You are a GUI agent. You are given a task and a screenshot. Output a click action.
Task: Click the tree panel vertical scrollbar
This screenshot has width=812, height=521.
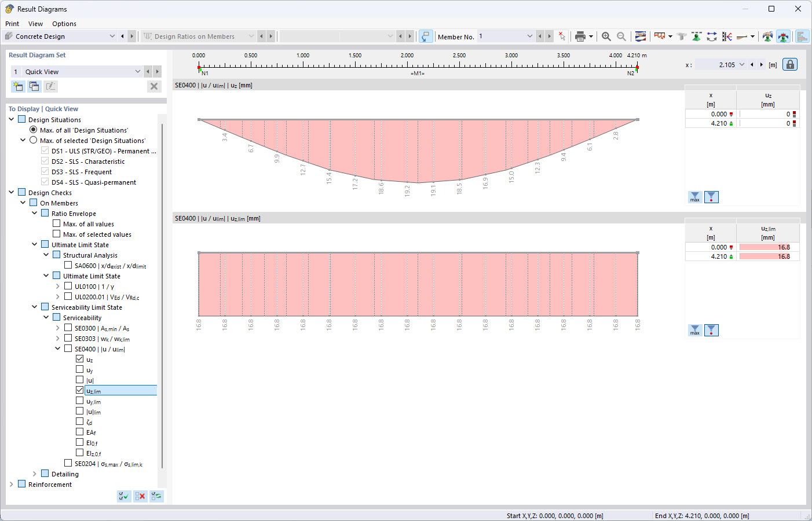pyautogui.click(x=162, y=295)
